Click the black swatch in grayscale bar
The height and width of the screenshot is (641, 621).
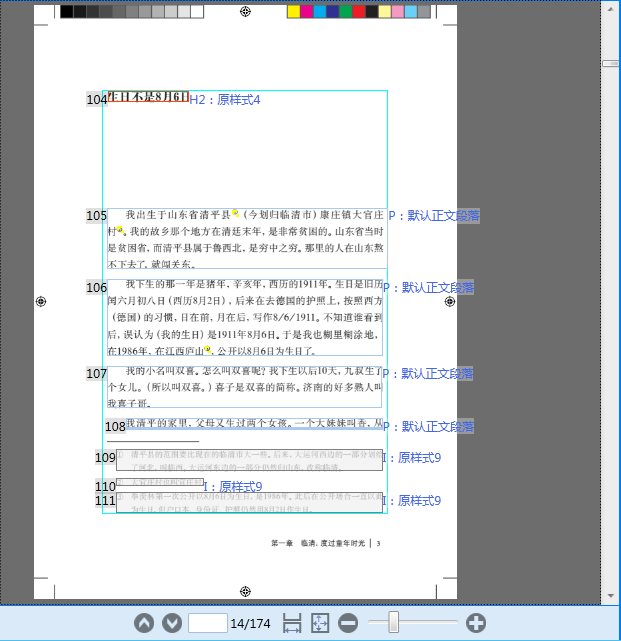tap(67, 12)
